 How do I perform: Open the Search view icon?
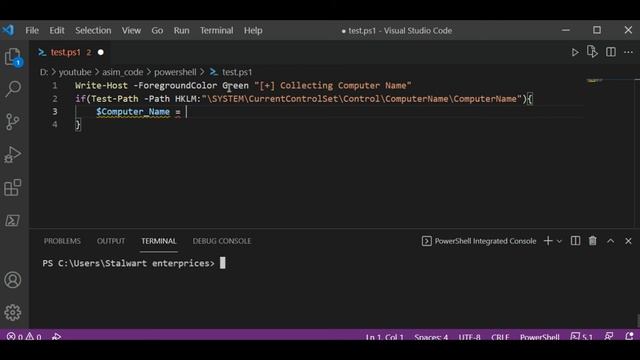pyautogui.click(x=13, y=89)
